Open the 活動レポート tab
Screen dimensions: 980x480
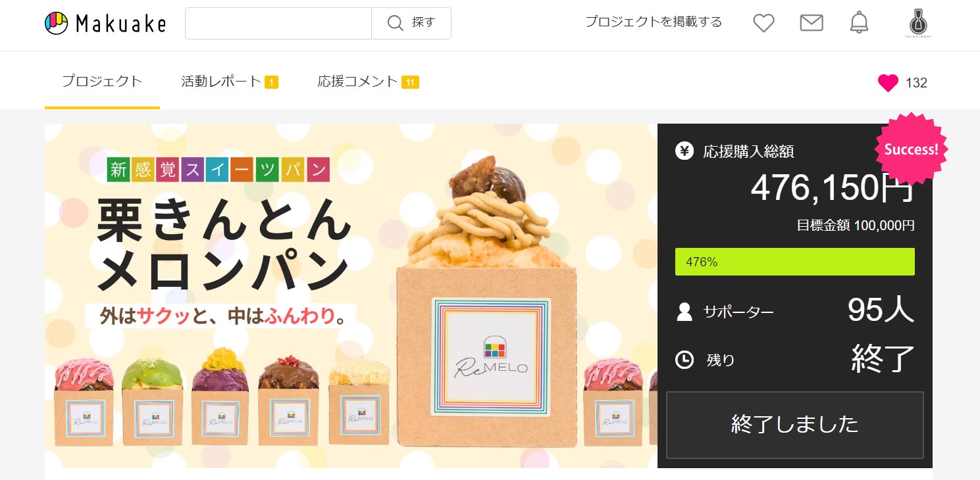point(230,82)
